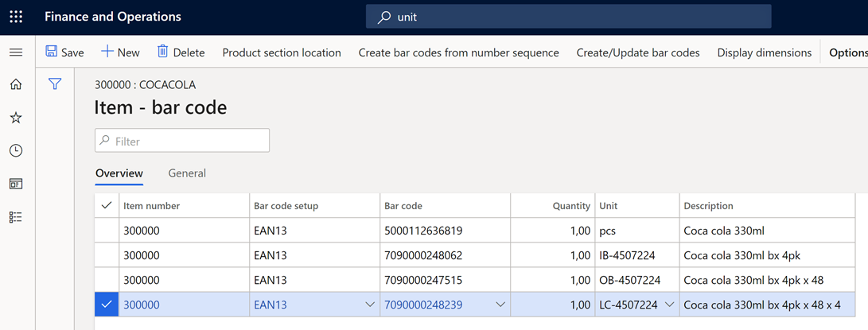Open Recent clock icon in sidebar
Viewport: 868px width, 330px height.
point(16,150)
